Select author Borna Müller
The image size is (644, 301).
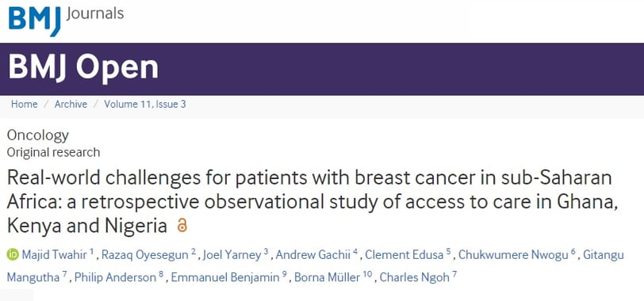pyautogui.click(x=328, y=277)
